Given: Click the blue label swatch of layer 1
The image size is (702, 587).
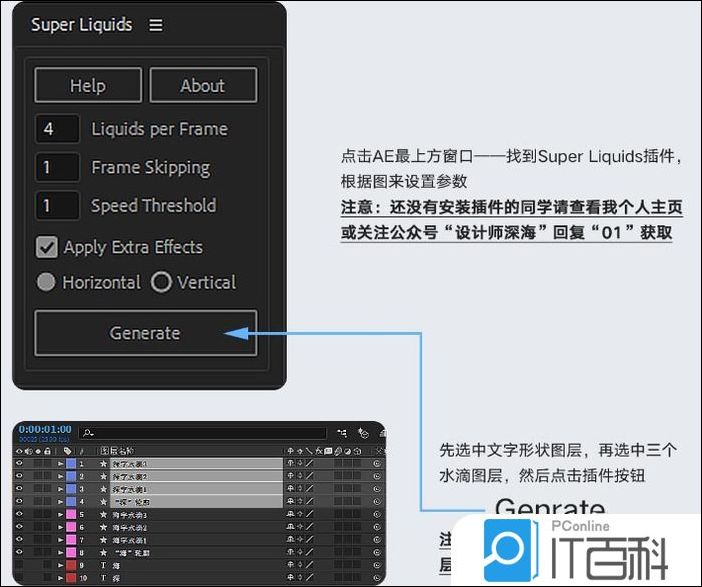Looking at the screenshot, I should pyautogui.click(x=71, y=464).
